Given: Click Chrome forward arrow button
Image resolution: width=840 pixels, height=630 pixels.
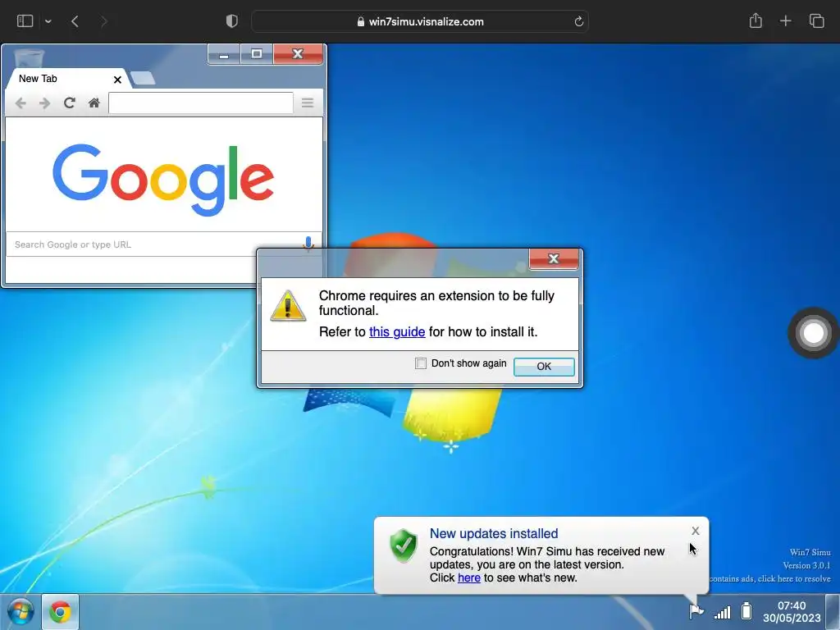Looking at the screenshot, I should click(x=44, y=103).
